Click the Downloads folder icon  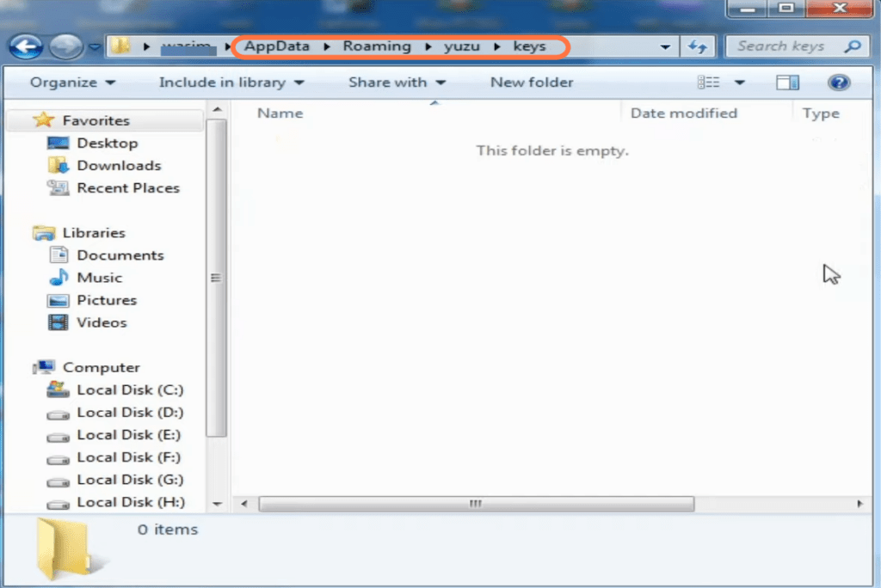[58, 165]
